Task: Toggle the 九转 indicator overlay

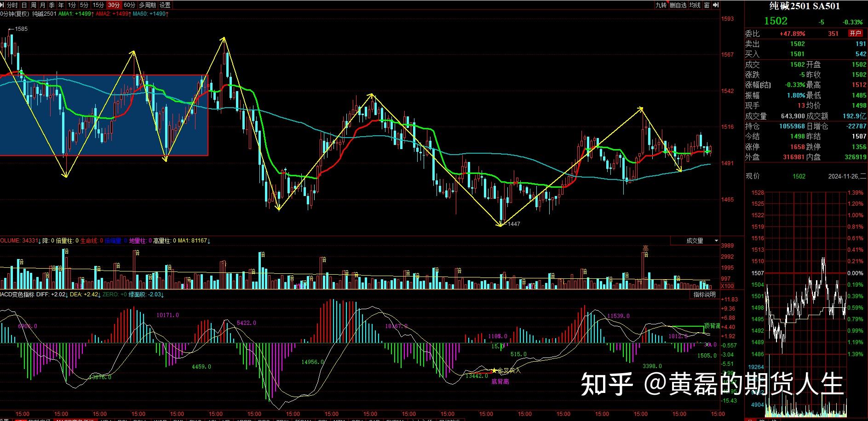Action: point(661,5)
